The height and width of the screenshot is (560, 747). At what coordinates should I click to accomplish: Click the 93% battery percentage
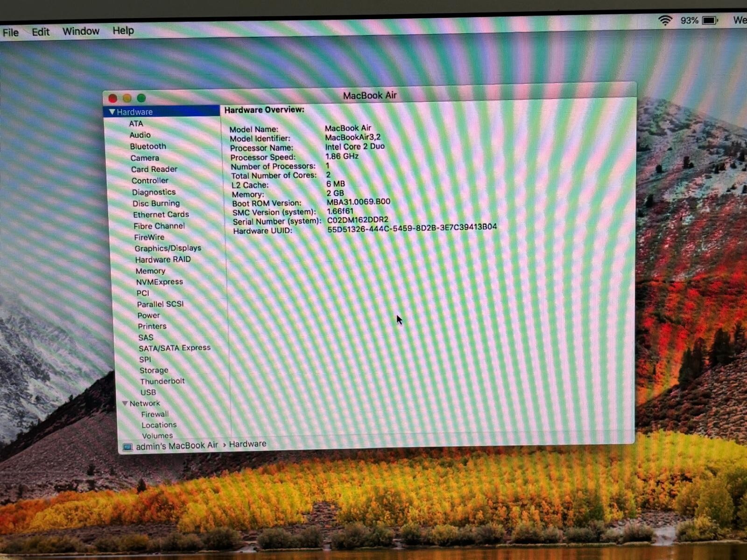pyautogui.click(x=689, y=21)
